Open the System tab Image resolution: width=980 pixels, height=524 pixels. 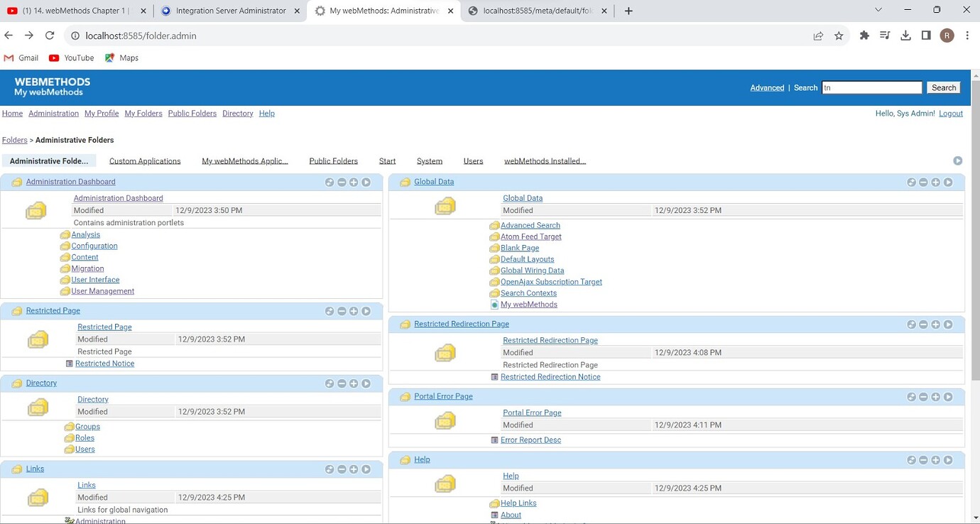point(430,161)
